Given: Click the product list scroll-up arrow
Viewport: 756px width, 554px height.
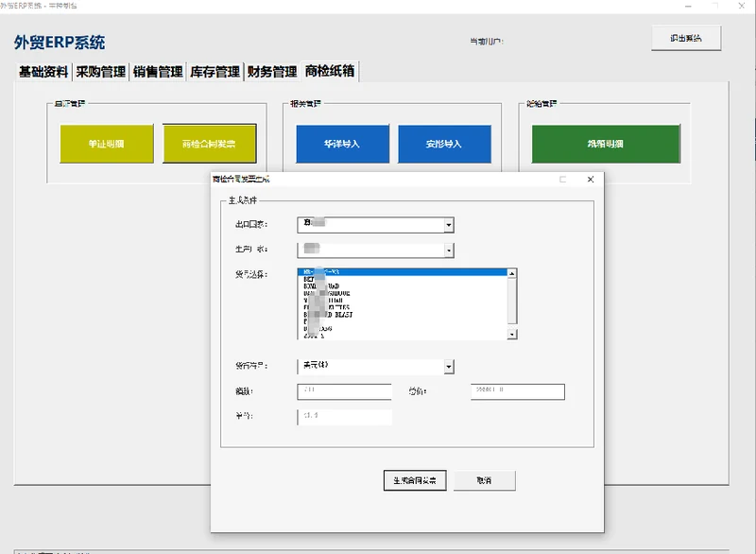Looking at the screenshot, I should (x=512, y=273).
